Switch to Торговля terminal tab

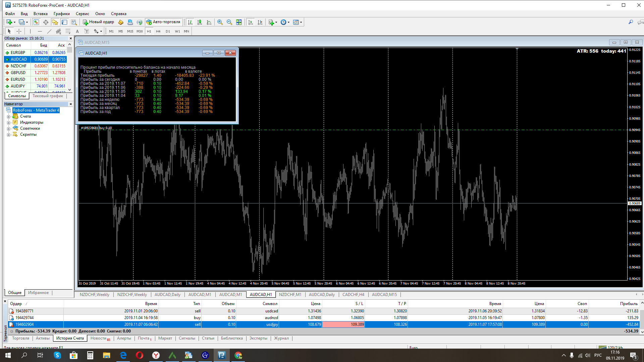pos(21,338)
